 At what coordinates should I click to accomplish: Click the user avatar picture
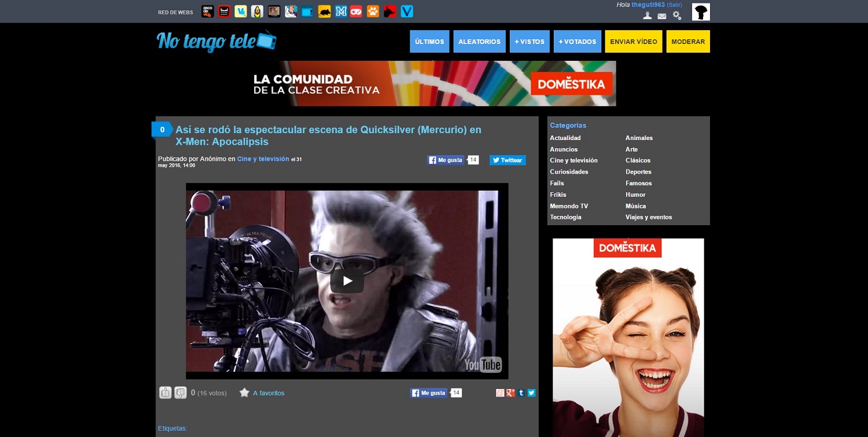coord(701,12)
